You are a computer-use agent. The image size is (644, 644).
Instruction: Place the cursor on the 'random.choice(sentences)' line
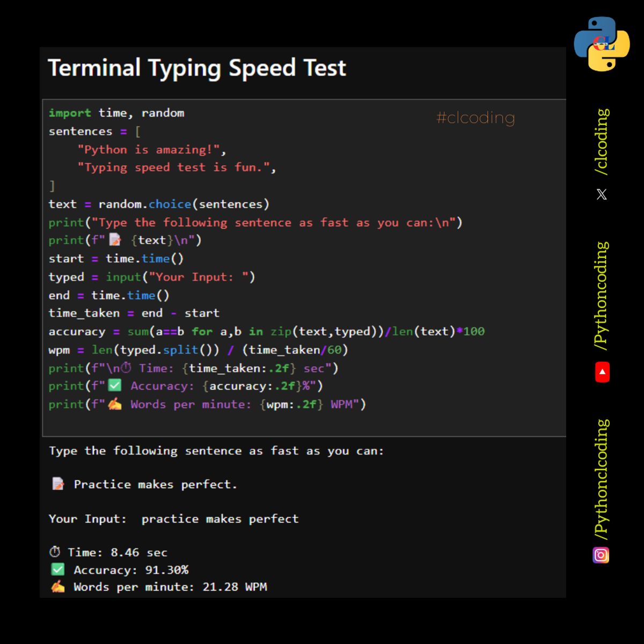[x=159, y=204]
